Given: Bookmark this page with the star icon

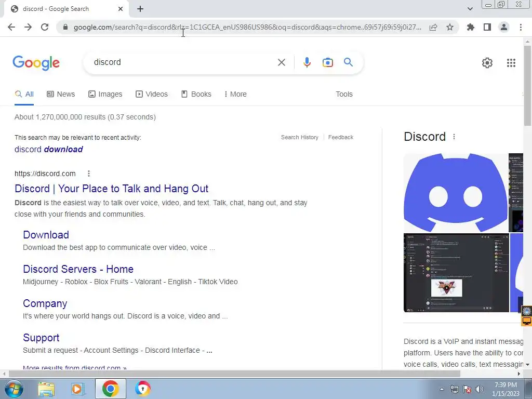Looking at the screenshot, I should click(450, 27).
